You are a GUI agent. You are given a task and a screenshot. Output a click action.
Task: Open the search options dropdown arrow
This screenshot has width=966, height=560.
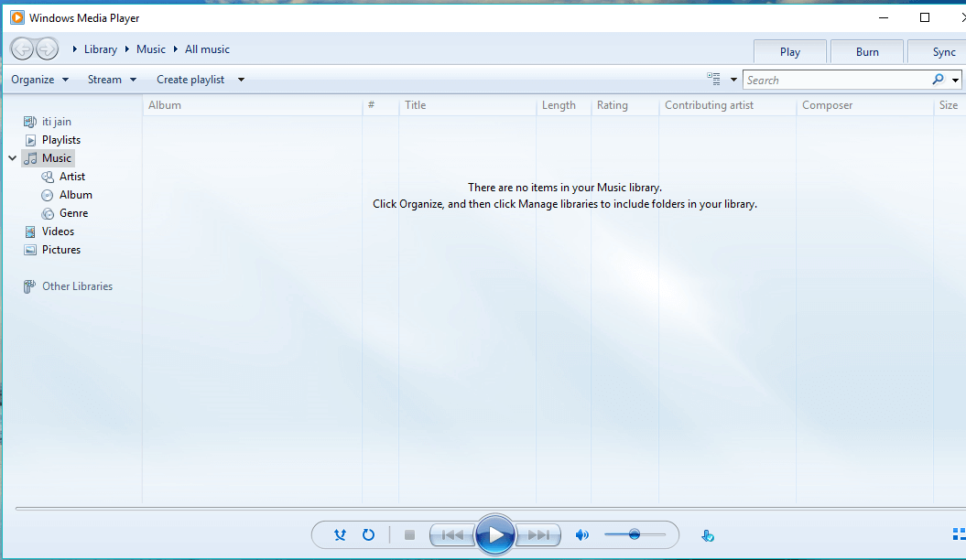coord(955,80)
